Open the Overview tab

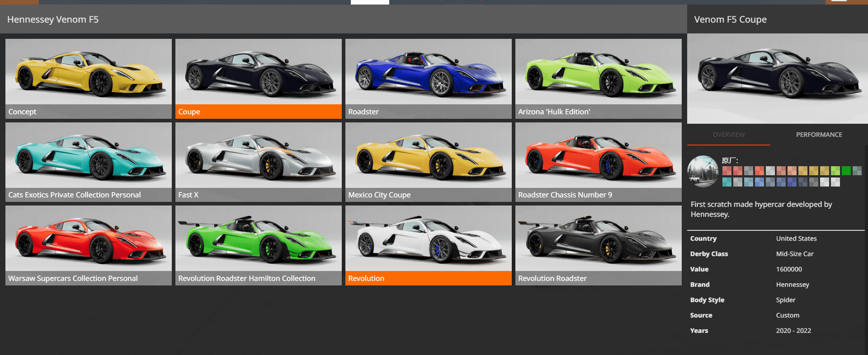[x=728, y=135]
